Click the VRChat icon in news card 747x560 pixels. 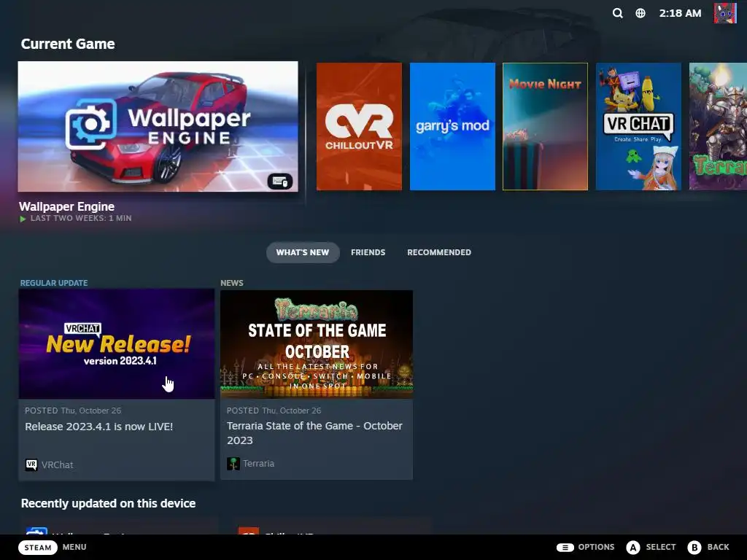(x=31, y=464)
